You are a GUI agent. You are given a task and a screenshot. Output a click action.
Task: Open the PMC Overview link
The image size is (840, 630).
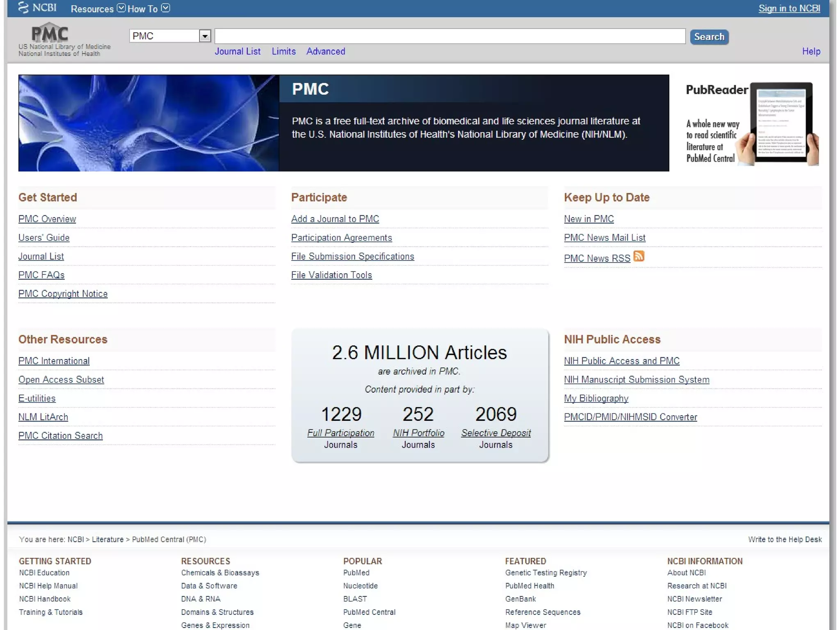pyautogui.click(x=47, y=219)
